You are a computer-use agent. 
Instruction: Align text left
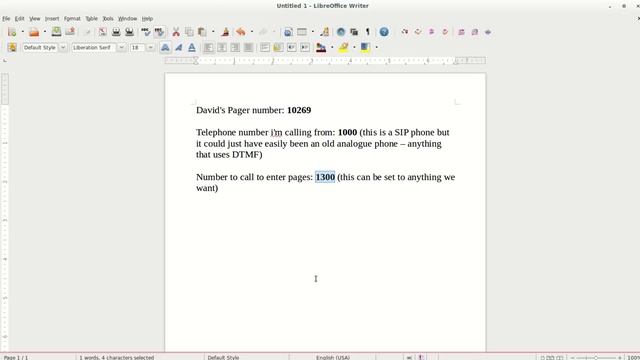tap(209, 47)
